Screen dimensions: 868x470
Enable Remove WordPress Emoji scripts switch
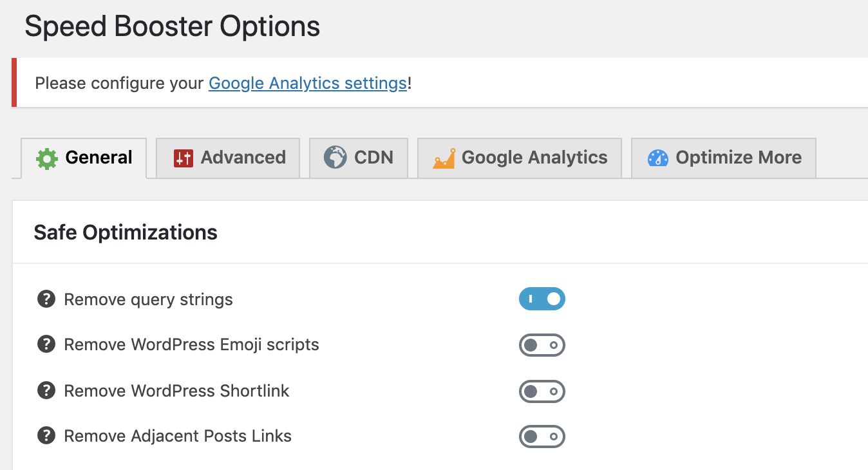click(542, 345)
